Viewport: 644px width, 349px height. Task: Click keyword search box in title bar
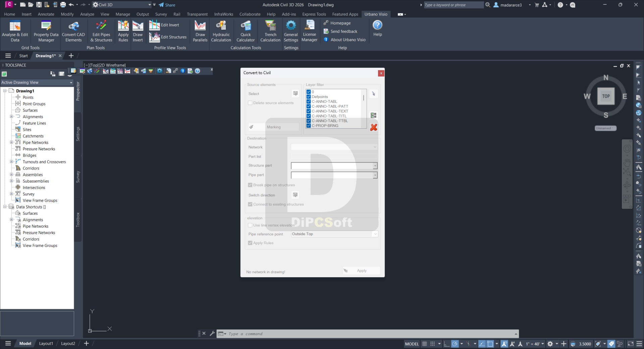pos(453,5)
